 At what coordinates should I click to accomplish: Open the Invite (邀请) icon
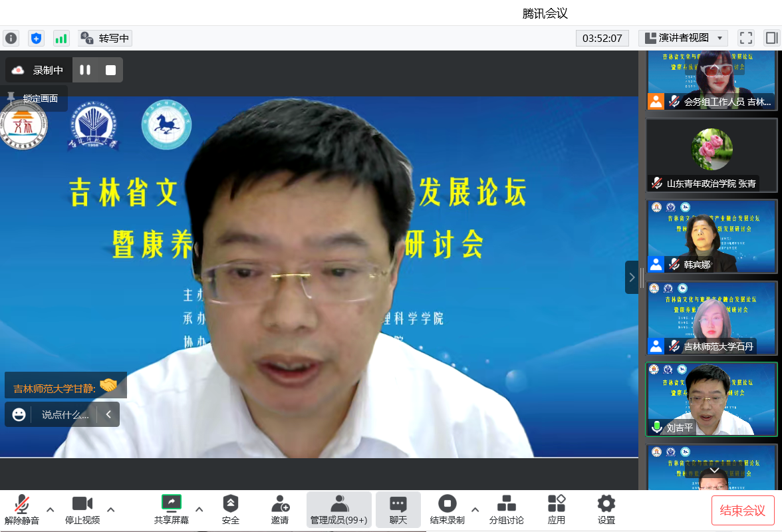(280, 509)
